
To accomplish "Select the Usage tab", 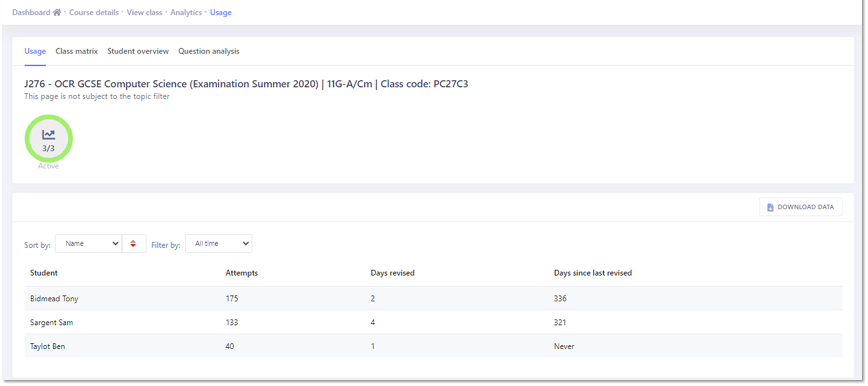I will coord(35,51).
